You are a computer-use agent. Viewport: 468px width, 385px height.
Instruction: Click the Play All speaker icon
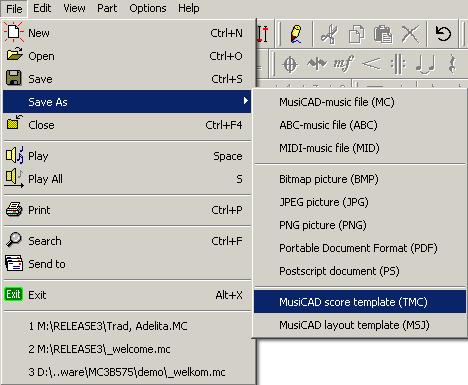pos(14,178)
